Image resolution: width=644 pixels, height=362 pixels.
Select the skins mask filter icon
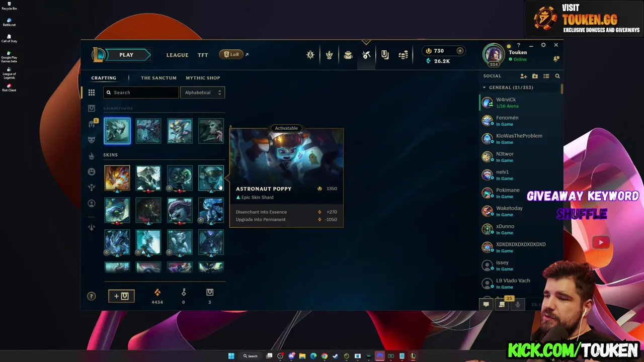pos(92,140)
